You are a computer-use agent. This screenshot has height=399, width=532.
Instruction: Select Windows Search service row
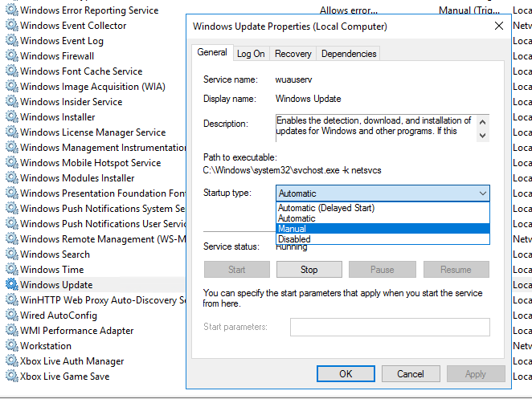point(55,254)
